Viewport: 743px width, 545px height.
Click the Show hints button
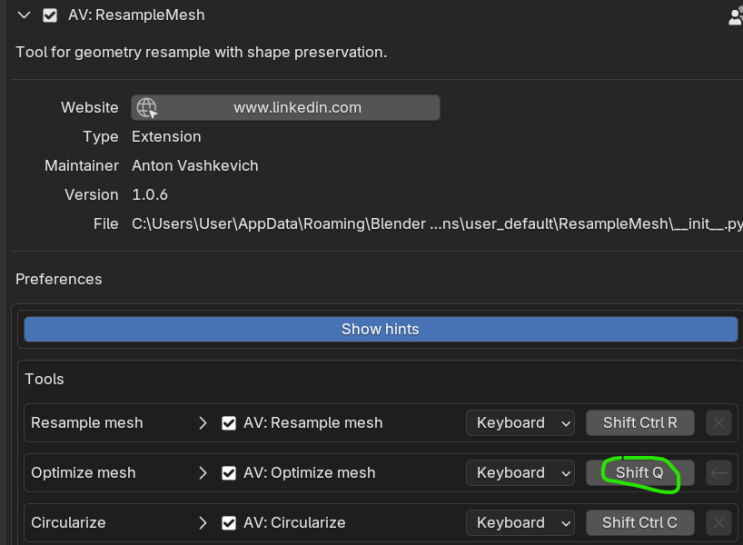coord(380,329)
